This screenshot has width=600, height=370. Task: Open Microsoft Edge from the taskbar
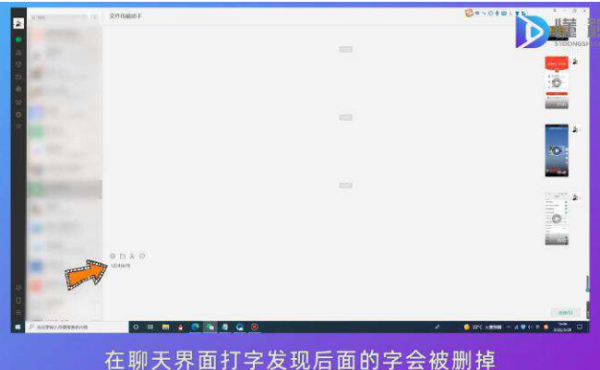pos(195,327)
